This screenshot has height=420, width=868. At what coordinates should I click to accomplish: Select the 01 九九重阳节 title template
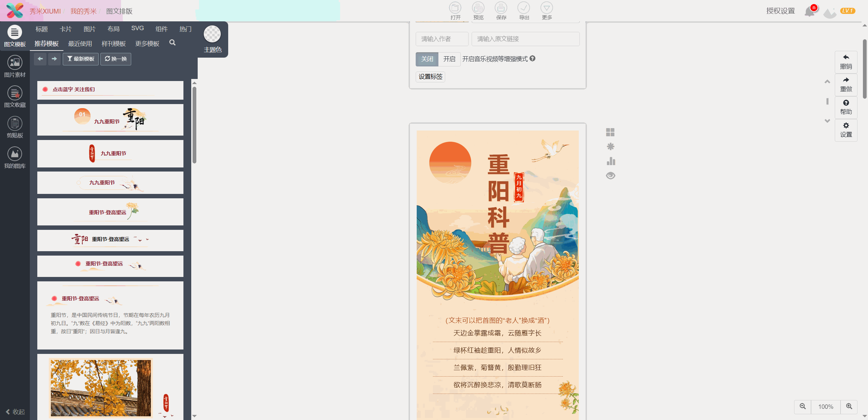pyautogui.click(x=110, y=120)
